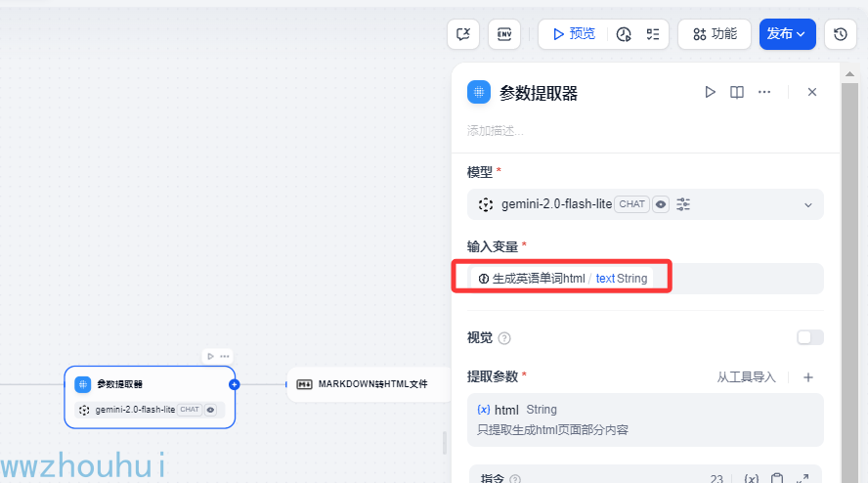This screenshot has width=868, height=483.
Task: Select the 生成英语单词html text input variable
Action: [x=562, y=278]
